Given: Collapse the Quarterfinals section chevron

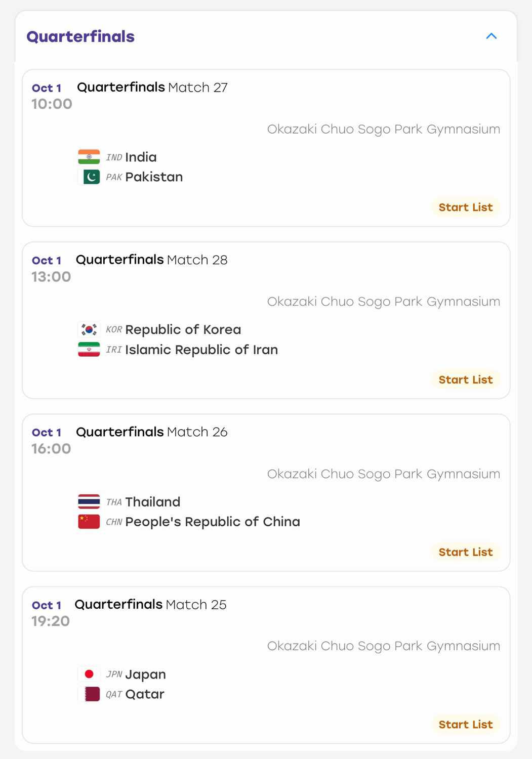Looking at the screenshot, I should coord(491,36).
